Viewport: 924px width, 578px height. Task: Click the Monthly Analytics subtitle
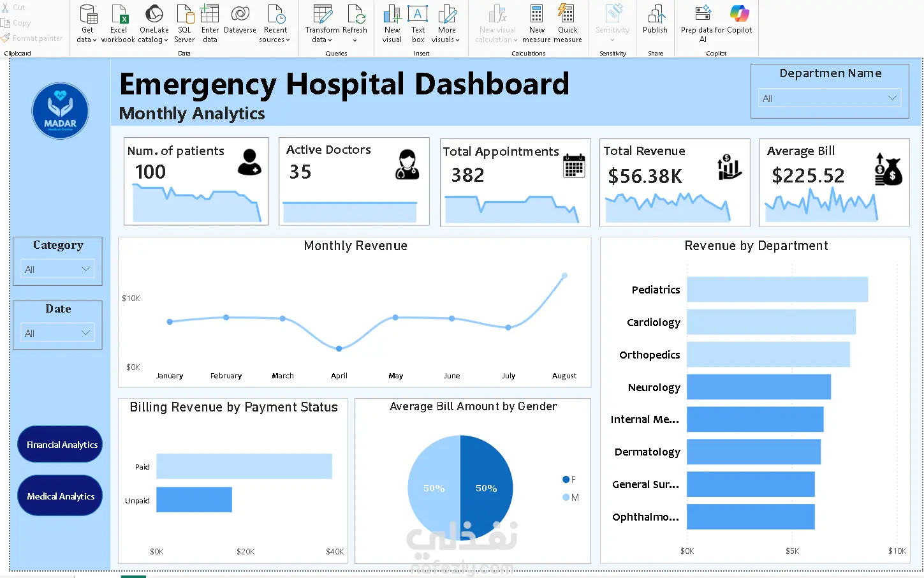click(x=192, y=114)
